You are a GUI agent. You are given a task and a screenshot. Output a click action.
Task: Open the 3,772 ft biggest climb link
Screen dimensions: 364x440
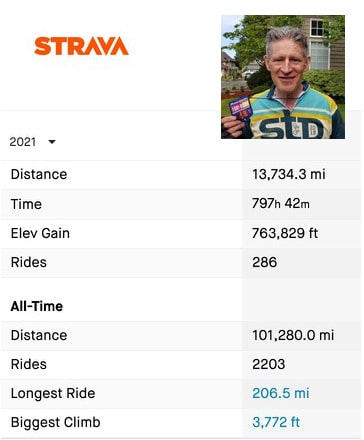[276, 422]
